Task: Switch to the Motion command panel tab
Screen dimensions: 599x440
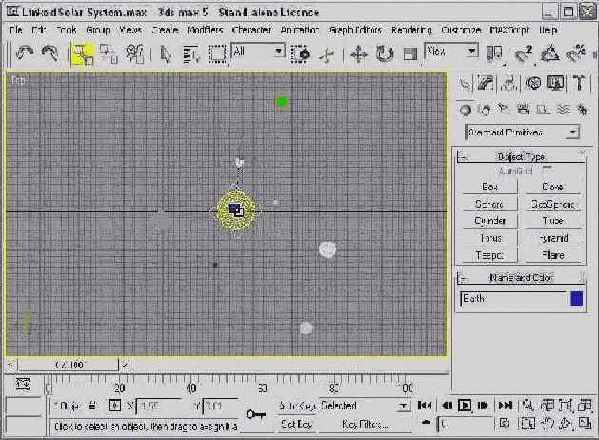Action: click(533, 83)
